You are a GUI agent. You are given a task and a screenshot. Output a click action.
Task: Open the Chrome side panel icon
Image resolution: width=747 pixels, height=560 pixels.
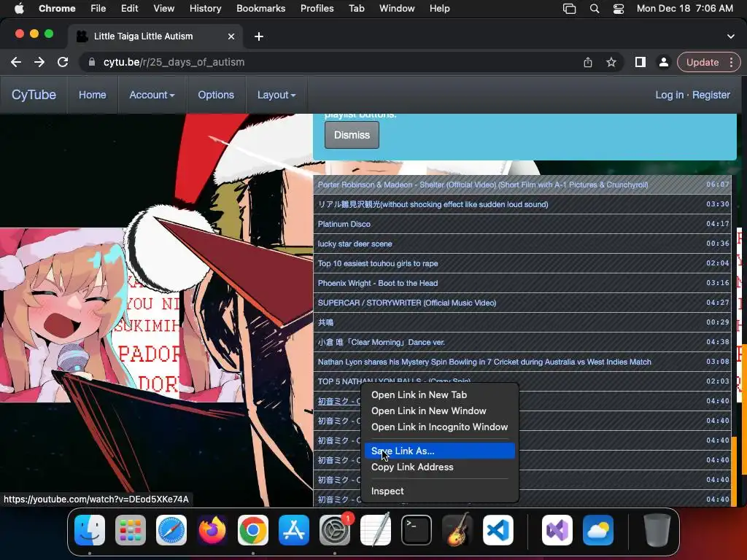click(x=640, y=63)
